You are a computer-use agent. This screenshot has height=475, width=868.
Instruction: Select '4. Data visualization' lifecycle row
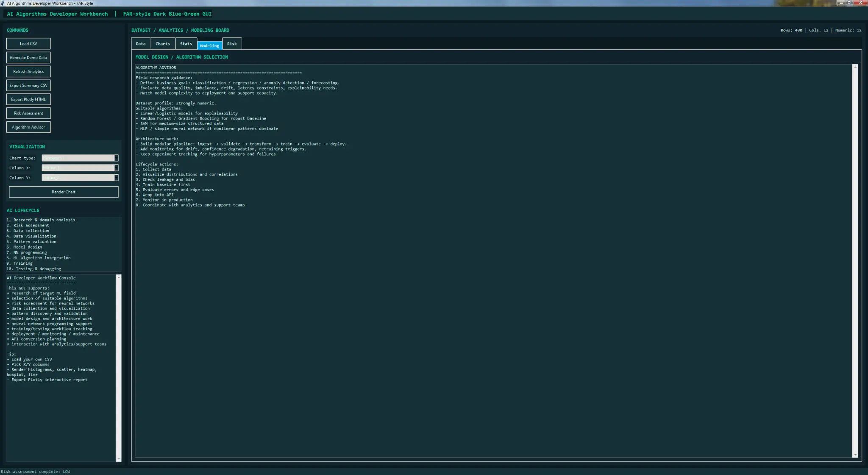64,236
